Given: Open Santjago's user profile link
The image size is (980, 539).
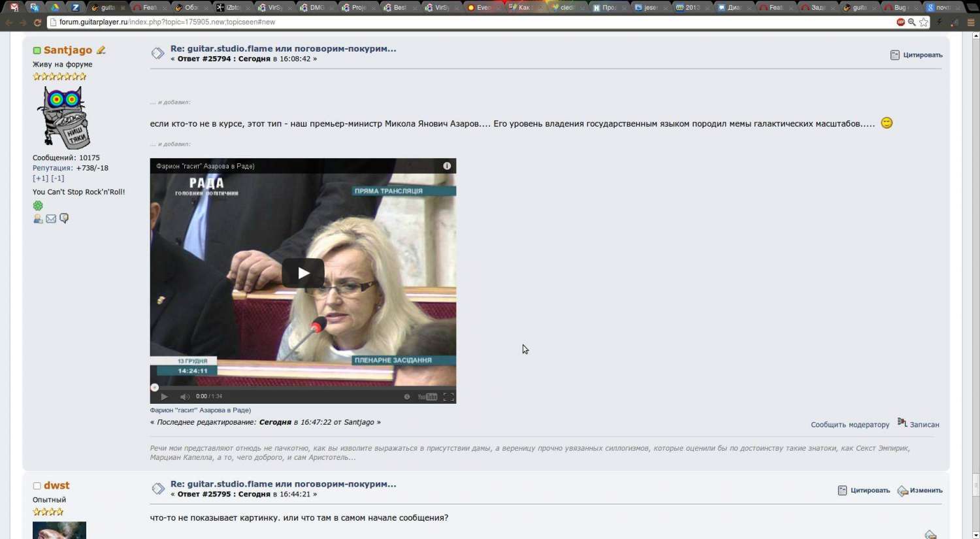Looking at the screenshot, I should click(x=68, y=50).
